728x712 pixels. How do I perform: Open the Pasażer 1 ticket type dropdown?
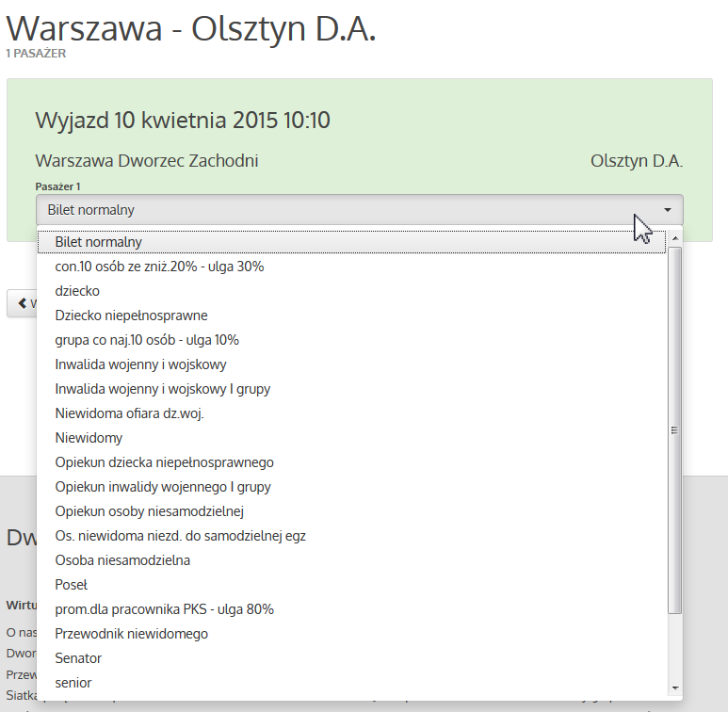tap(360, 210)
